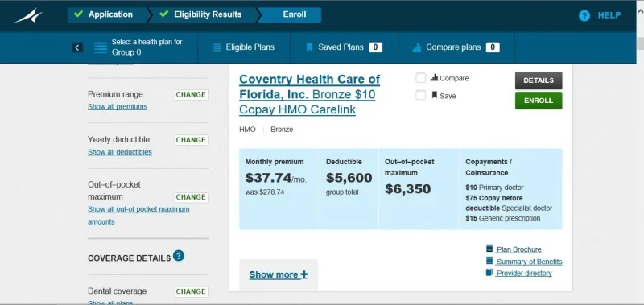
Task: Open the Details button for this plan
Action: (x=539, y=80)
